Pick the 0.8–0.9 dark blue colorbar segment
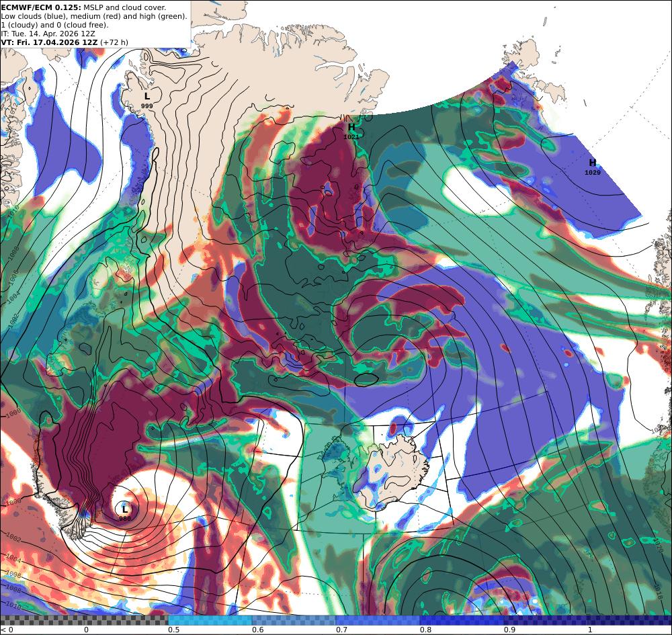This screenshot has height=635, width=672. [x=462, y=620]
